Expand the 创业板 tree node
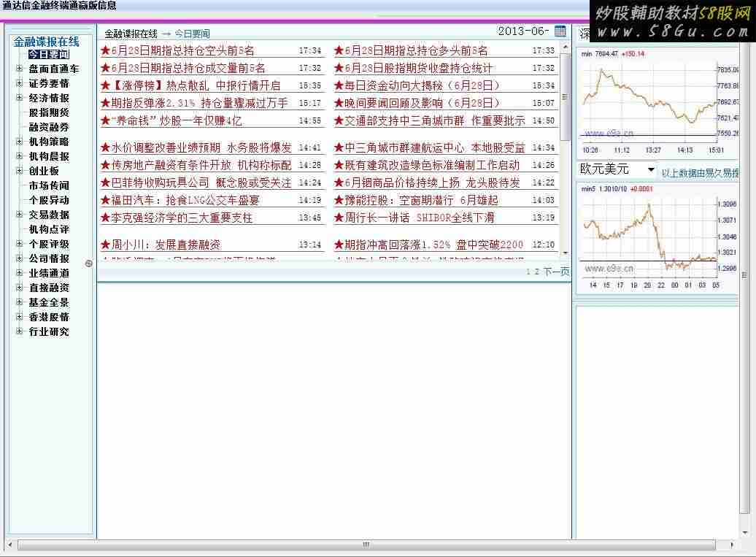This screenshot has height=557, width=756. pos(19,171)
